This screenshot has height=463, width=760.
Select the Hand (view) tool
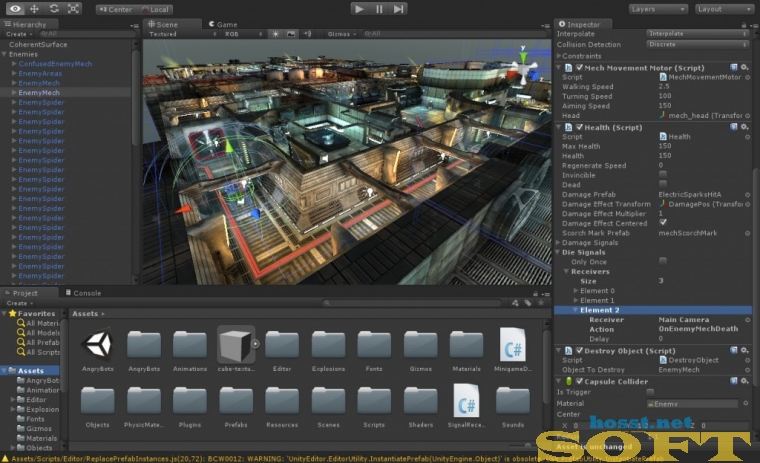pyautogui.click(x=16, y=9)
